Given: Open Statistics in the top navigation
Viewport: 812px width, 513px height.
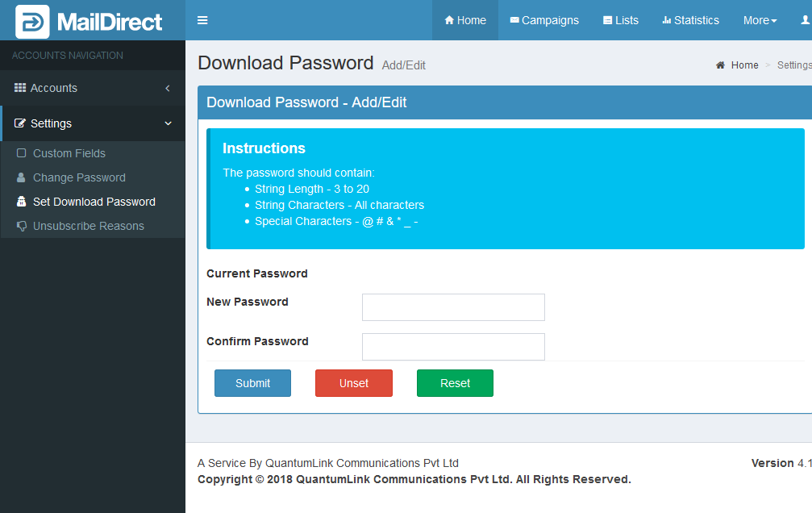Looking at the screenshot, I should pos(690,20).
